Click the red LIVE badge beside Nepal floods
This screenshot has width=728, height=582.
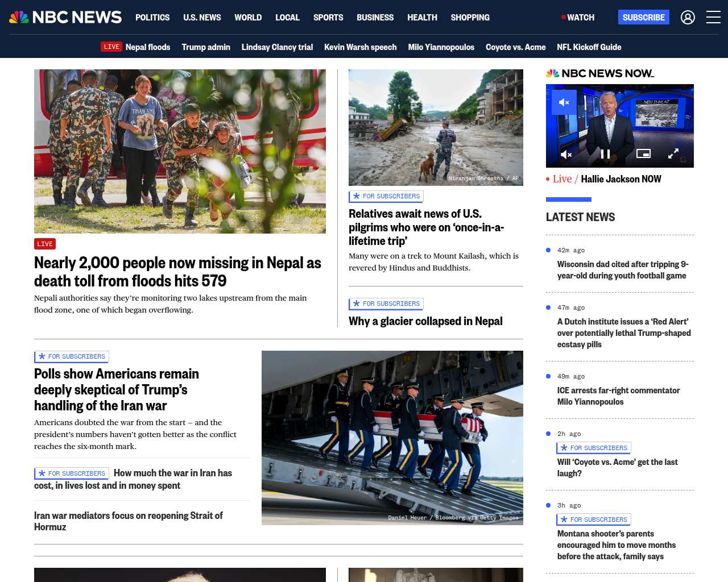pyautogui.click(x=111, y=47)
